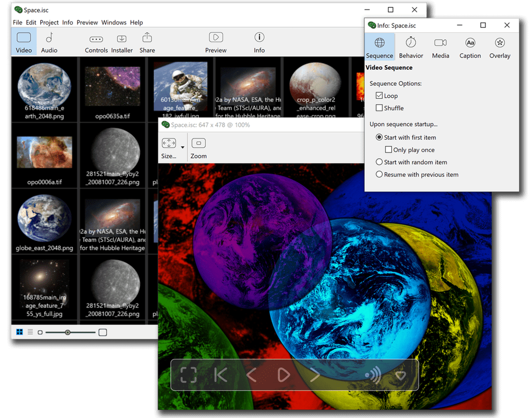The width and height of the screenshot is (532, 418).
Task: Select the 168785main_image_feature thumbnail
Action: 44,287
